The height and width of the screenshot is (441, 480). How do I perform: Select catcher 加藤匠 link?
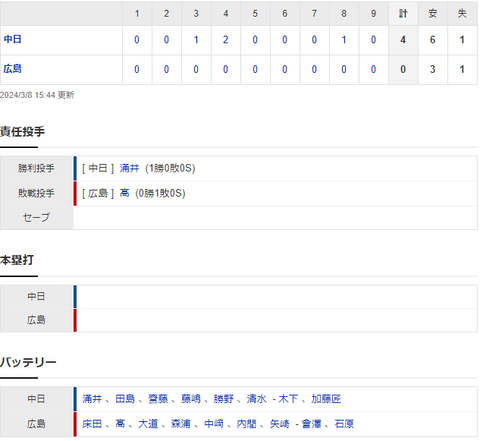pos(326,399)
